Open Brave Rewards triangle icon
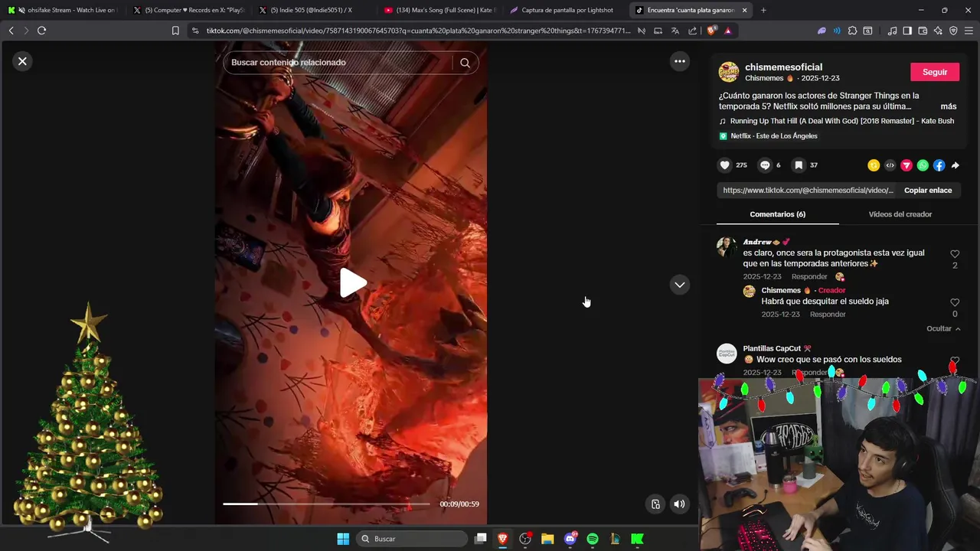Image resolution: width=980 pixels, height=551 pixels. click(x=727, y=31)
